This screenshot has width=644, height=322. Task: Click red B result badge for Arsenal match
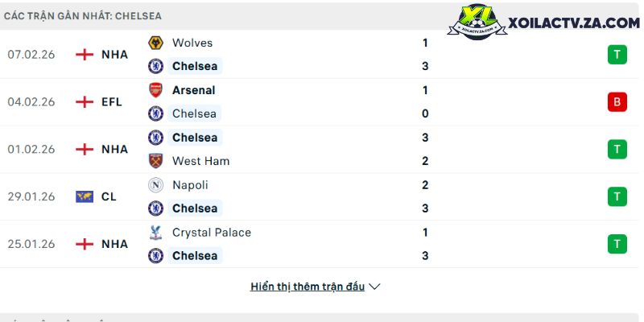coord(617,101)
